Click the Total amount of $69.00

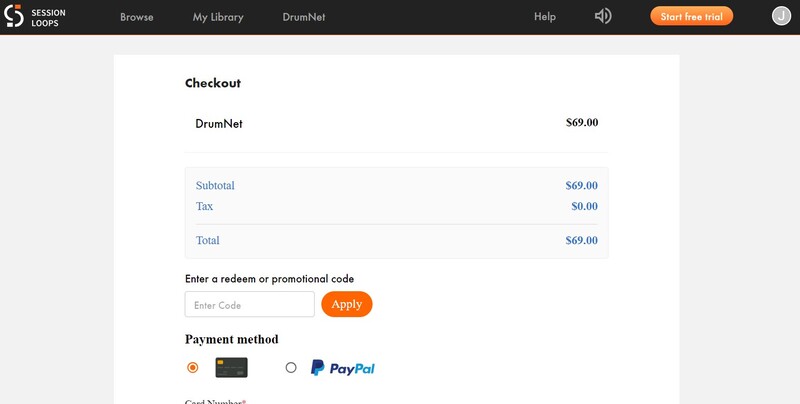(581, 241)
